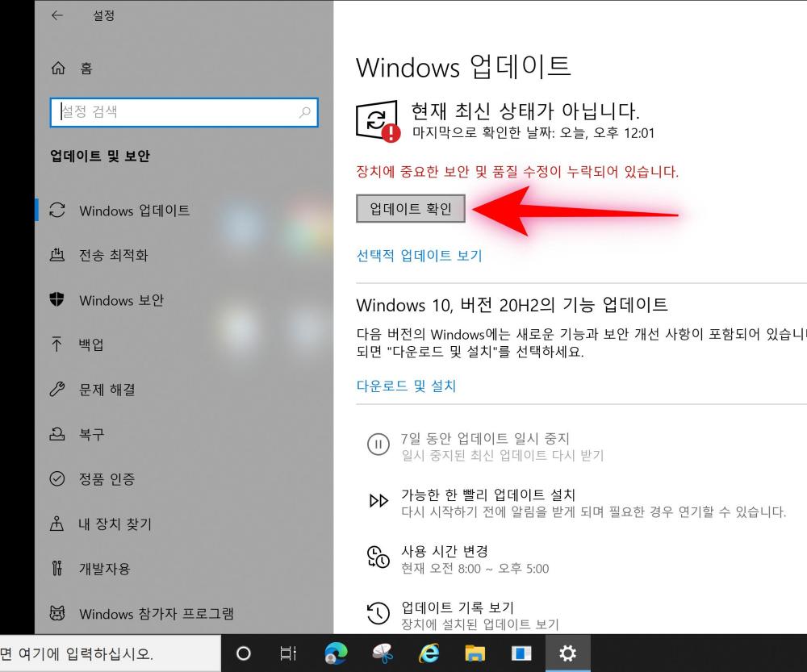
Task: Open 사용 시간 변경 option
Action: [445, 551]
